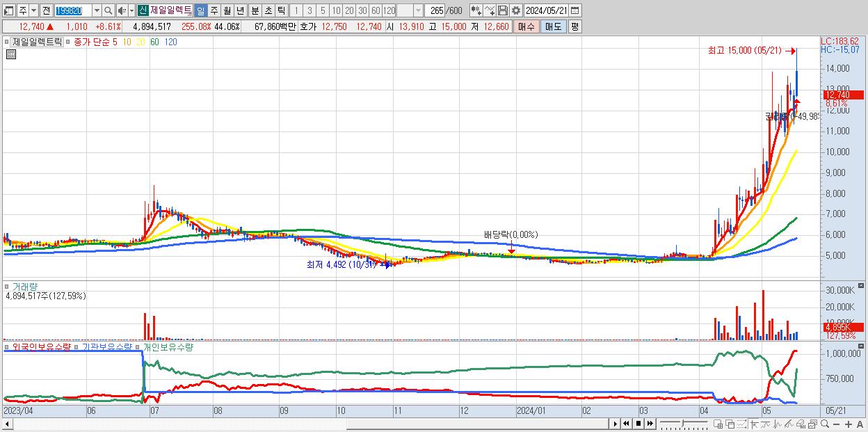
Task: Switch to 초 second chart period
Action: tap(268, 10)
